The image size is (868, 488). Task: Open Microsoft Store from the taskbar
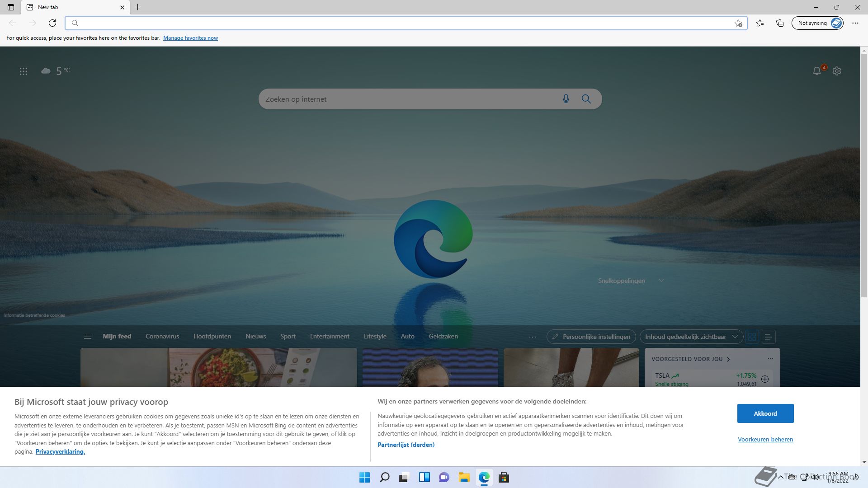click(504, 477)
